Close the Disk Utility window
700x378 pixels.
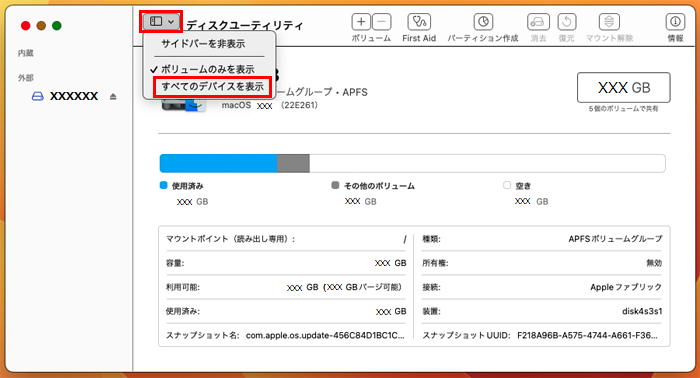click(25, 26)
